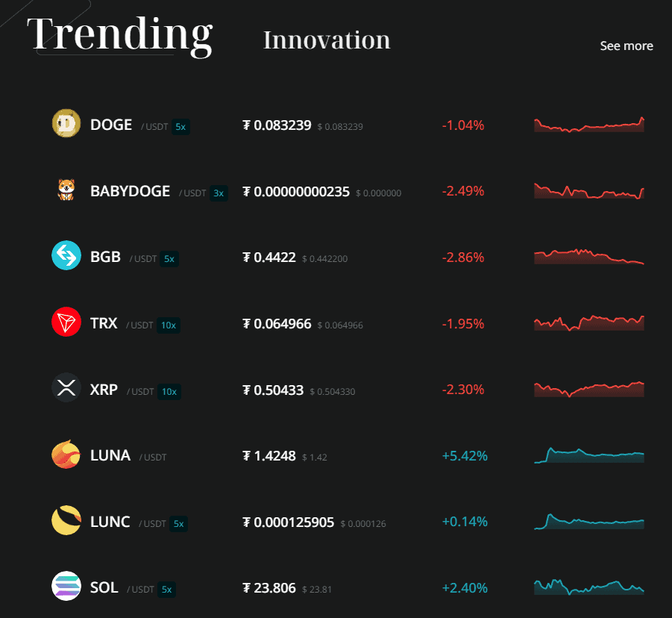The height and width of the screenshot is (618, 672).
Task: Switch to the Innovation tab
Action: pos(327,40)
